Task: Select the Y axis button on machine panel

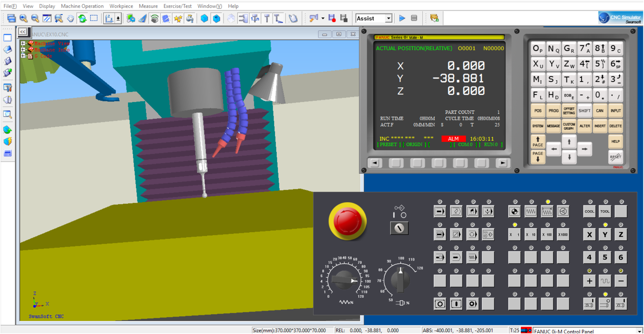Action: 605,235
